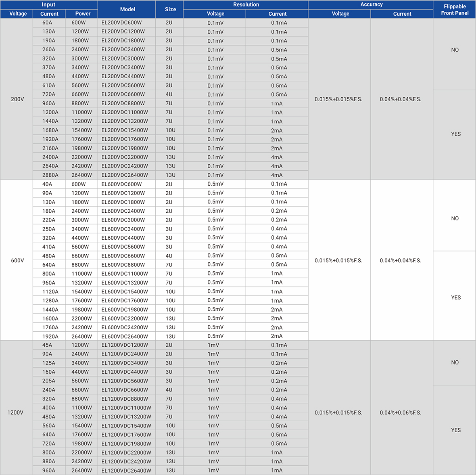Click the Model column header

click(127, 9)
